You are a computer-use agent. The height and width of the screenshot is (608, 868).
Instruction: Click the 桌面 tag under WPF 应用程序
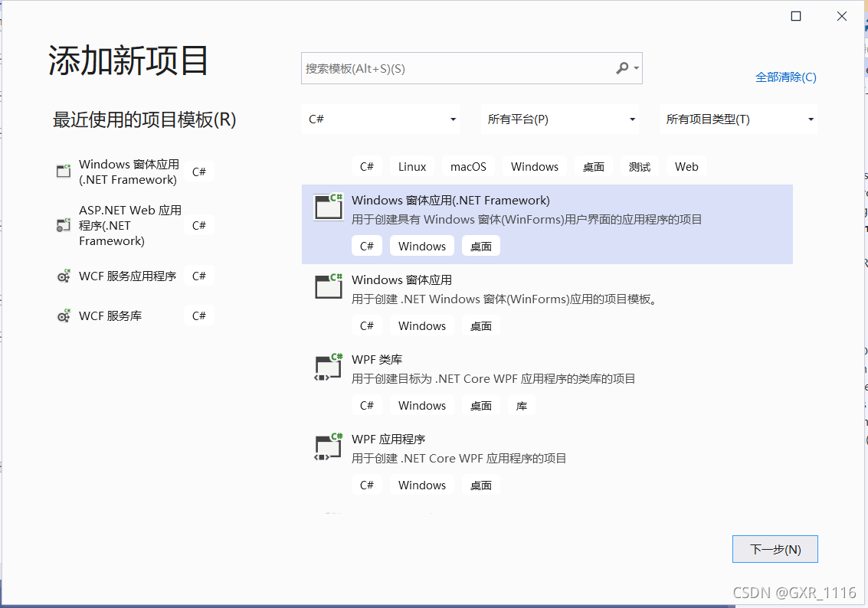(480, 485)
